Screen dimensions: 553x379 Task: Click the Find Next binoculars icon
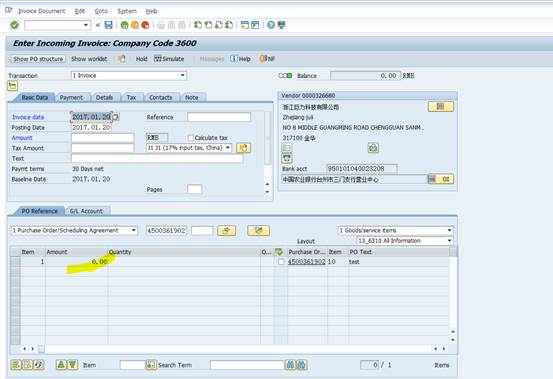point(302,365)
